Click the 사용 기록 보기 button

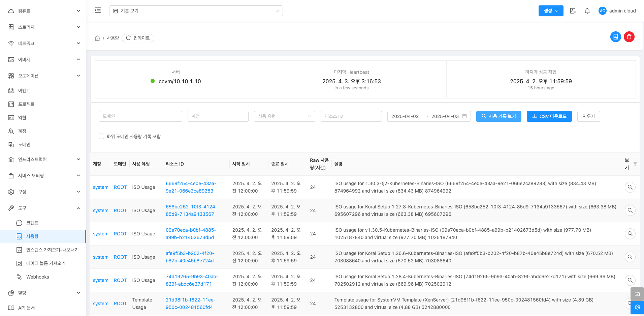coord(498,116)
